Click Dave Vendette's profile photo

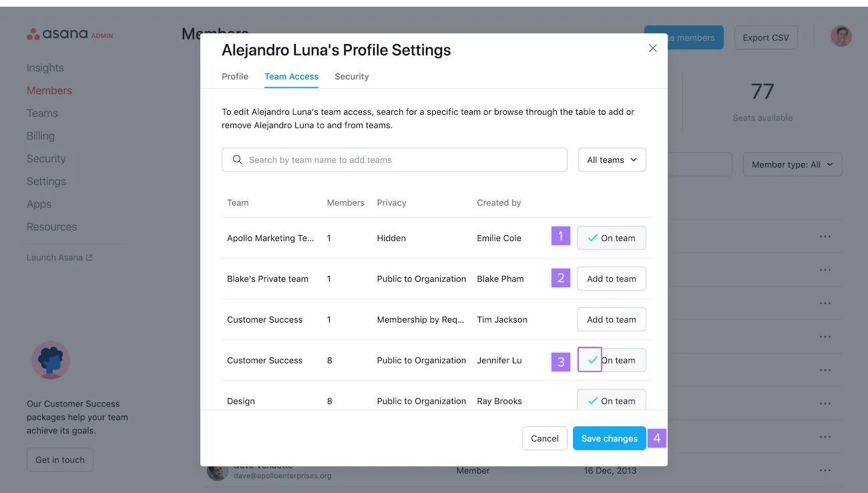pyautogui.click(x=218, y=470)
